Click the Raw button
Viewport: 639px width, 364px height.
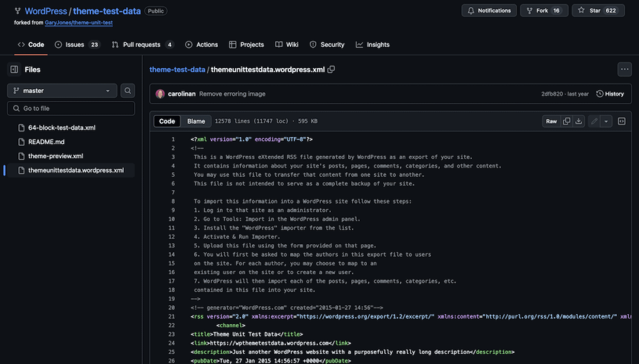point(551,122)
